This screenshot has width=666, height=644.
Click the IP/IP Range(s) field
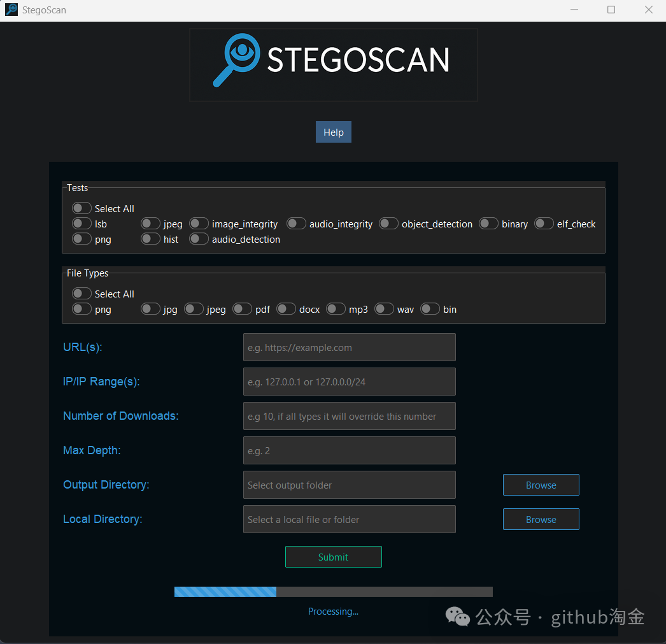click(x=349, y=381)
